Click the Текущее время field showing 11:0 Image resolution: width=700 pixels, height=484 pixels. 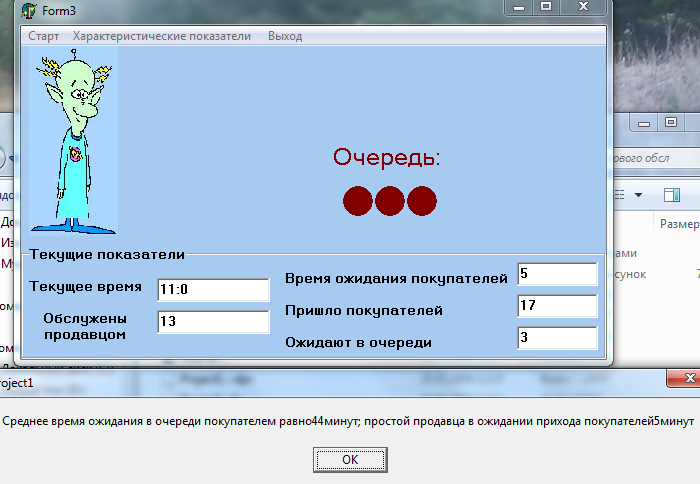coord(213,289)
